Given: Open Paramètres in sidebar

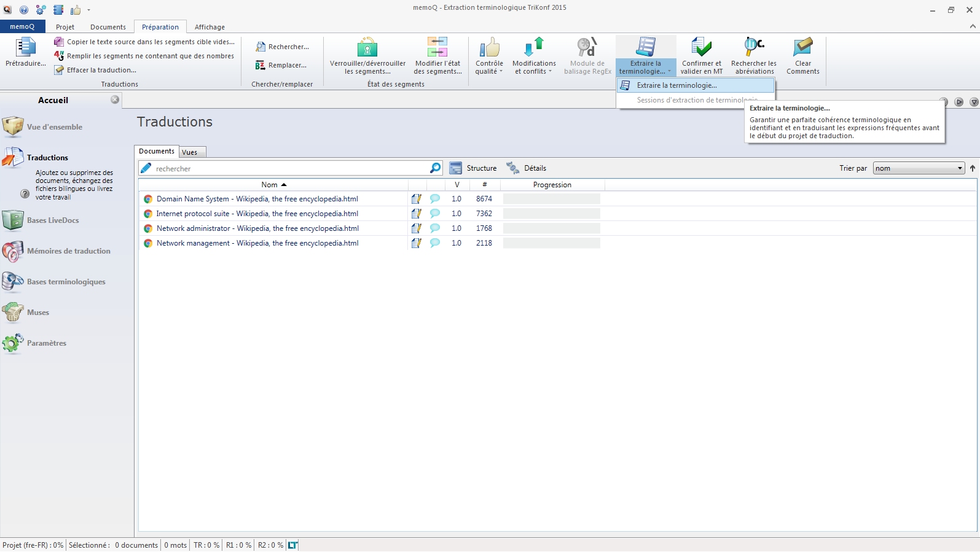Looking at the screenshot, I should 34,343.
